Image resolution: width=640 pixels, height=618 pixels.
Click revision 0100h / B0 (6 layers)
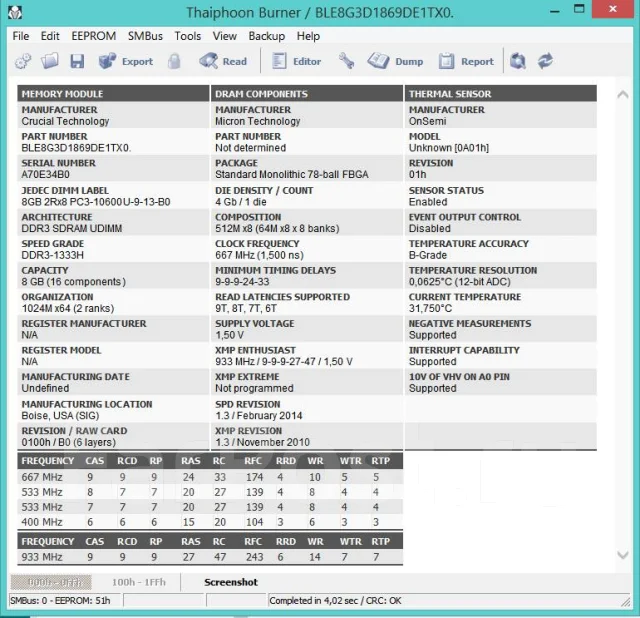pos(69,442)
